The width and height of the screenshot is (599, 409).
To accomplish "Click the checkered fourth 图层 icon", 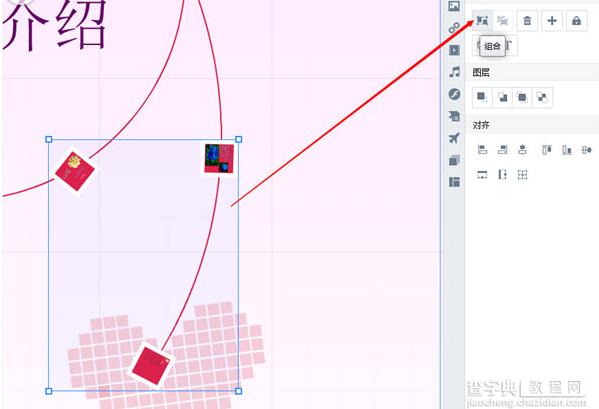I will click(542, 97).
